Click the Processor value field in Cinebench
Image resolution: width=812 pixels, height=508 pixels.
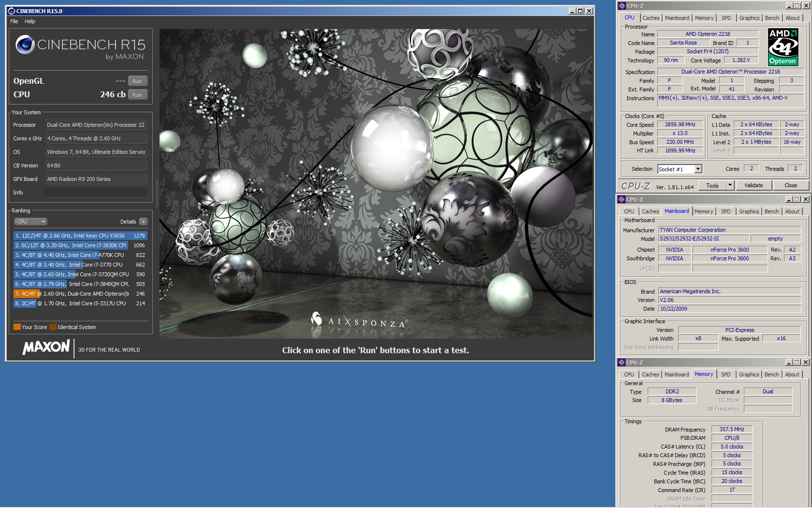coord(96,125)
